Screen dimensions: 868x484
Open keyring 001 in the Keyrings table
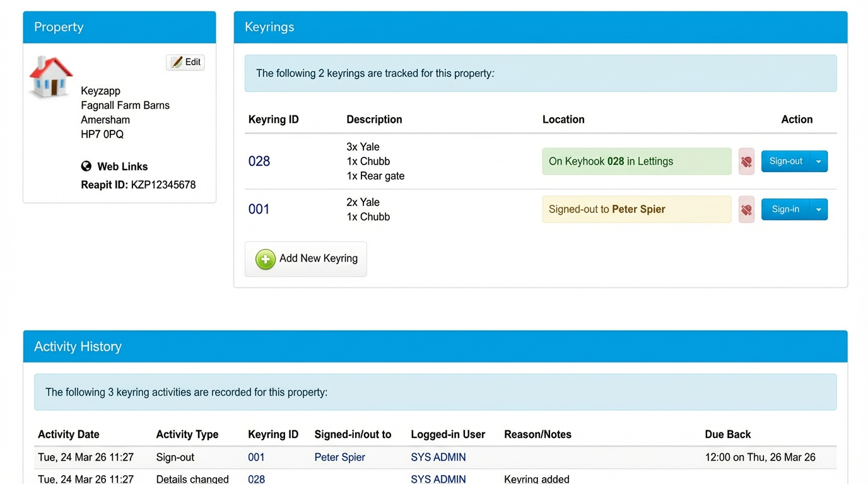click(x=259, y=209)
